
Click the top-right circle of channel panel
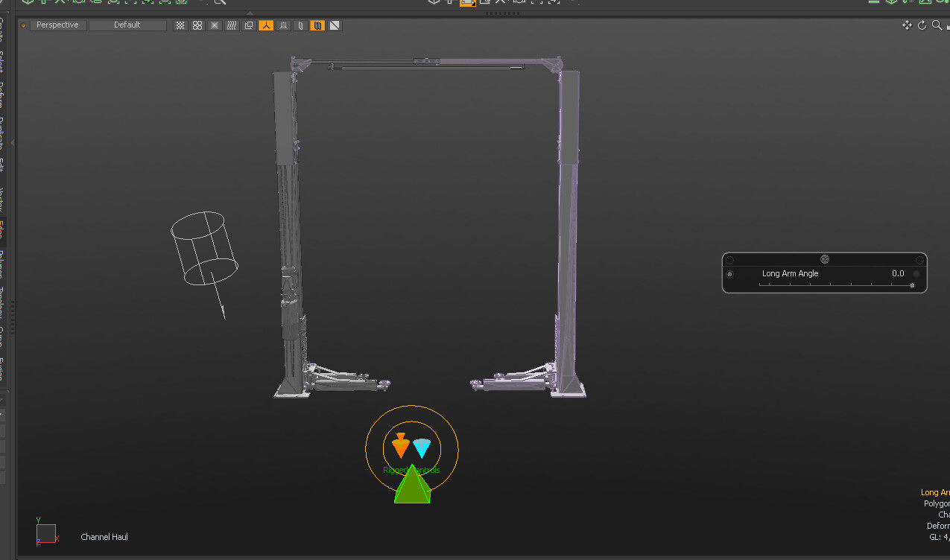[x=920, y=260]
